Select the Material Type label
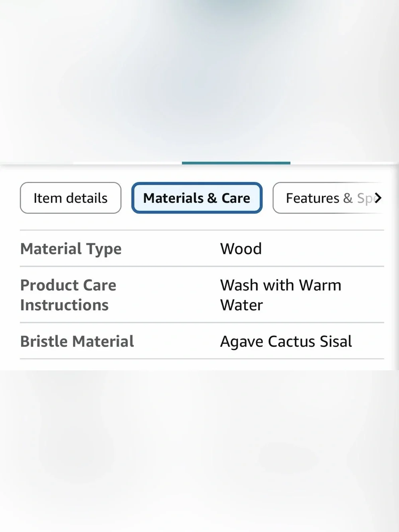This screenshot has width=399, height=532. [71, 249]
